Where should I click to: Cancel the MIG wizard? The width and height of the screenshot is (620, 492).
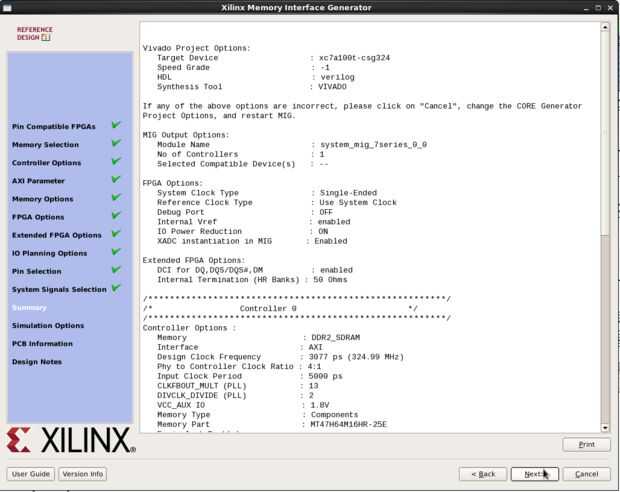(586, 474)
